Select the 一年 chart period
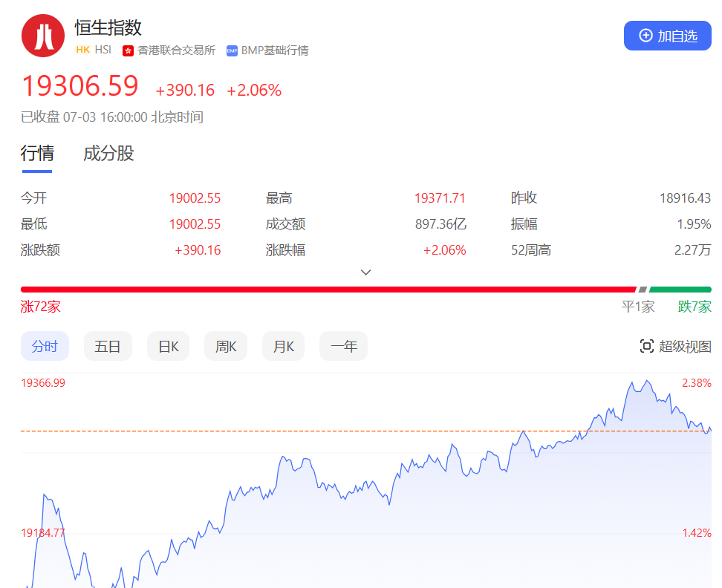Viewport: 722px width, 588px height. [343, 346]
